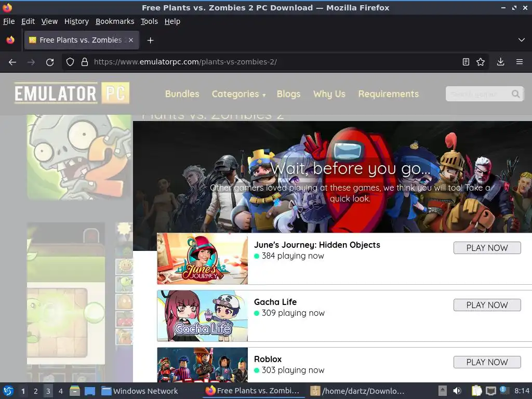Open the Requirements navigation link
Image resolution: width=532 pixels, height=399 pixels.
389,94
